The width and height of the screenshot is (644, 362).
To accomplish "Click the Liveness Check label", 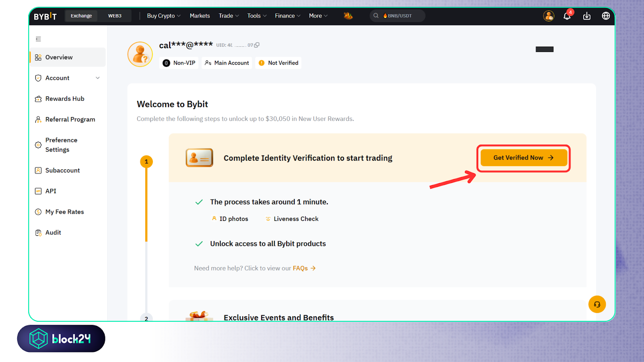I will 296,219.
